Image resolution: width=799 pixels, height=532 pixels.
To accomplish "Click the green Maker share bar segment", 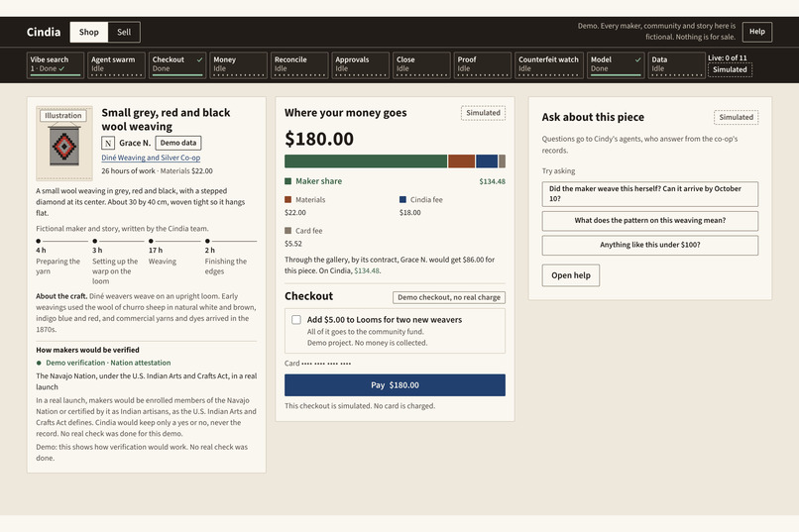I will (366, 161).
